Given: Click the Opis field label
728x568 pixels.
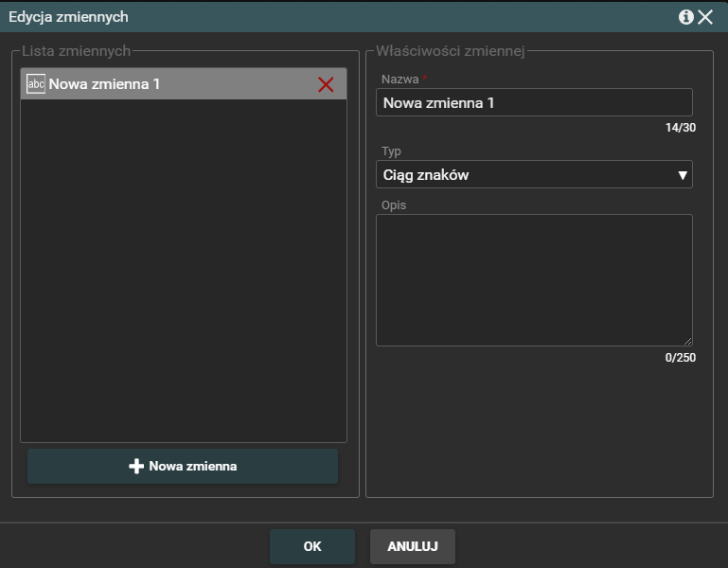Looking at the screenshot, I should point(393,204).
